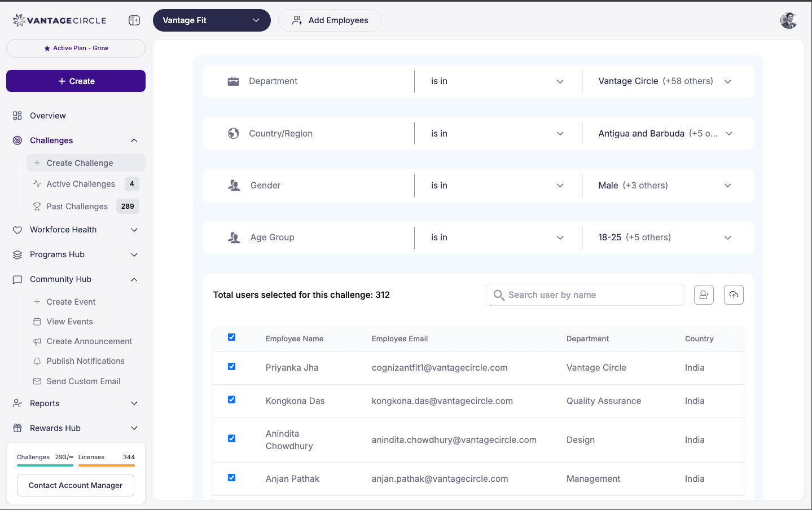Image resolution: width=812 pixels, height=510 pixels.
Task: Expand the Programs Hub menu chevron
Action: 134,254
